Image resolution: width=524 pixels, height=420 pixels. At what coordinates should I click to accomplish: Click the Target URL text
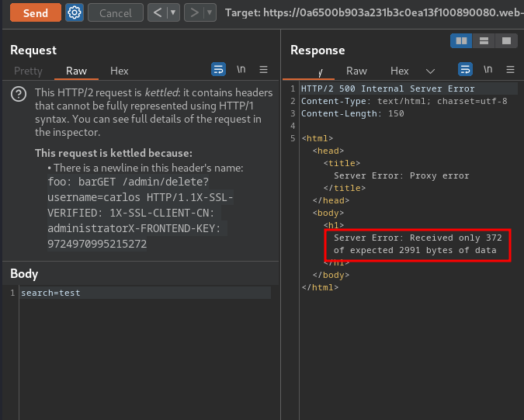coord(374,12)
